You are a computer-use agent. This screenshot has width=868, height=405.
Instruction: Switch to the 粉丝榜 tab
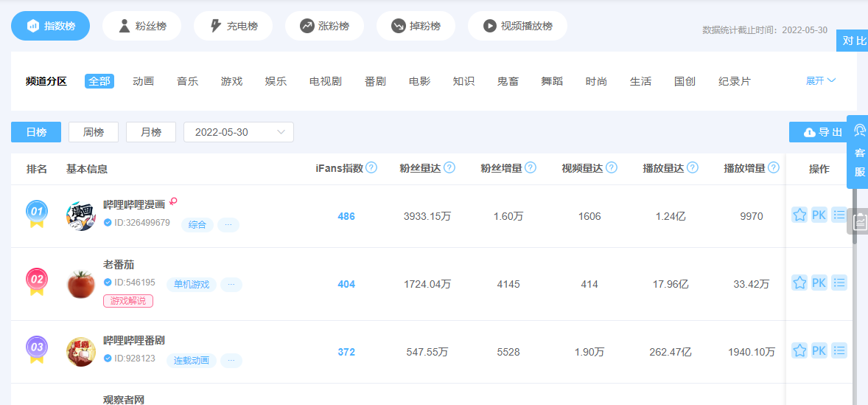(x=141, y=26)
